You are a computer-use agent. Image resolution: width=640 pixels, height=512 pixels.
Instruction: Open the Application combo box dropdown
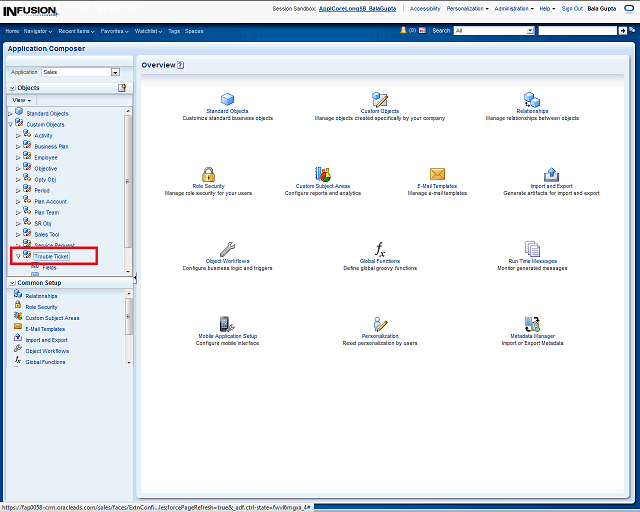tap(115, 72)
